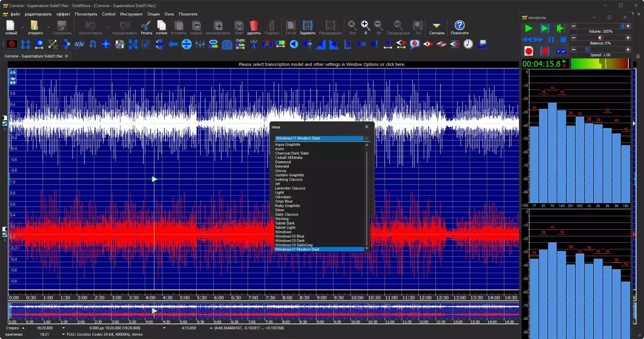Rewind playback with the blue double-left arrows
The height and width of the screenshot is (339, 644).
point(526,40)
